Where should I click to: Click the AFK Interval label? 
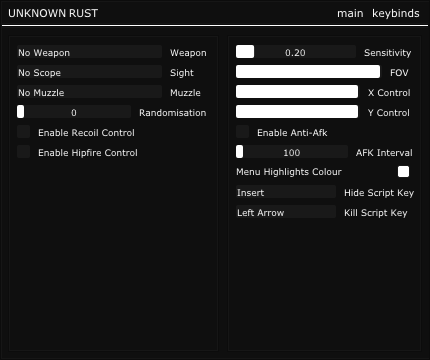pyautogui.click(x=384, y=153)
